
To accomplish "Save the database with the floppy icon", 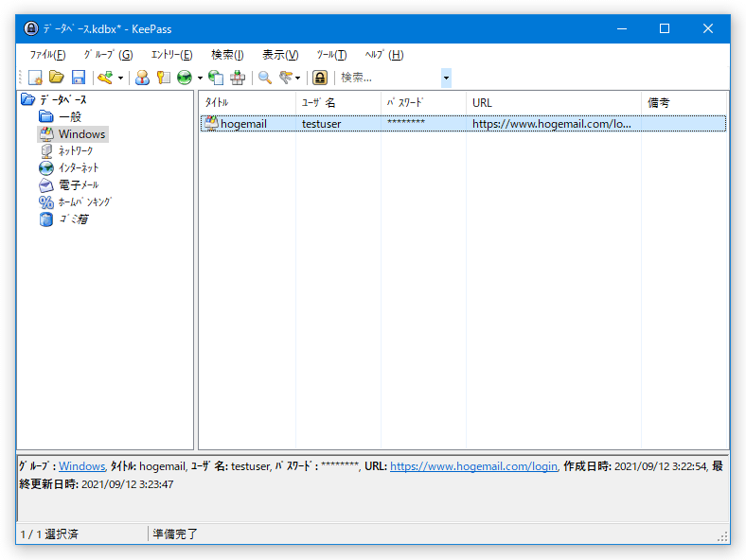I will [x=78, y=77].
